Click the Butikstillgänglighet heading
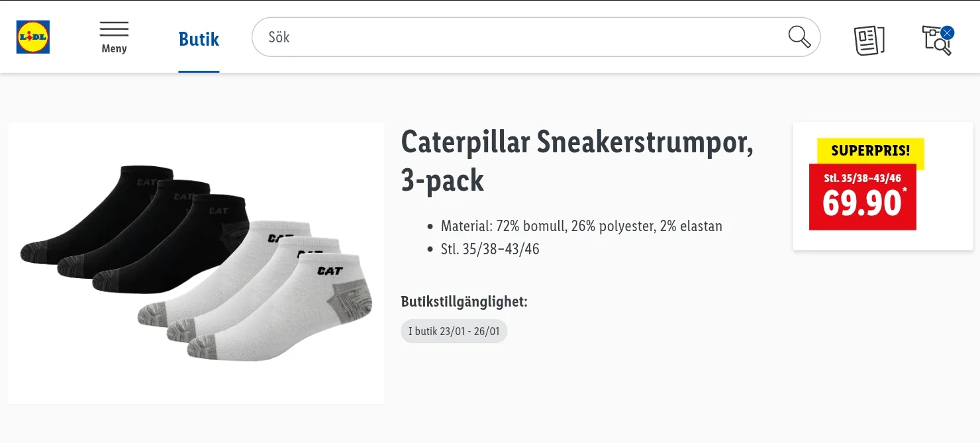980x443 pixels. click(x=464, y=302)
